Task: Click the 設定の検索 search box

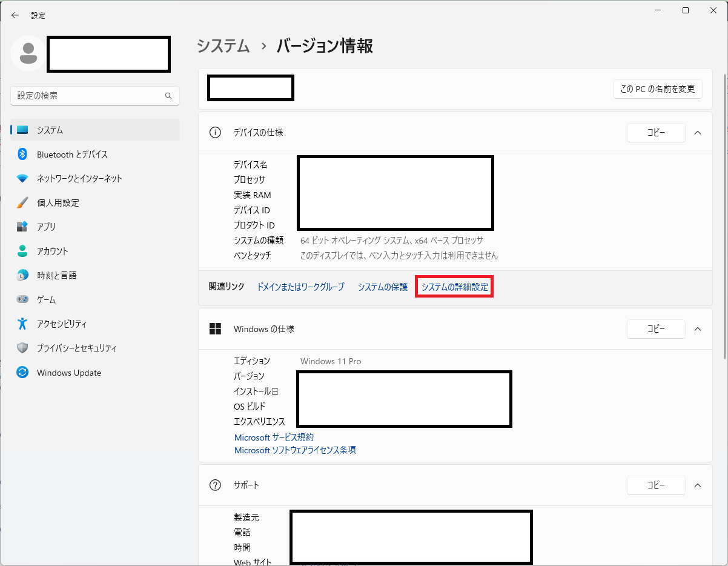Action: tap(90, 96)
